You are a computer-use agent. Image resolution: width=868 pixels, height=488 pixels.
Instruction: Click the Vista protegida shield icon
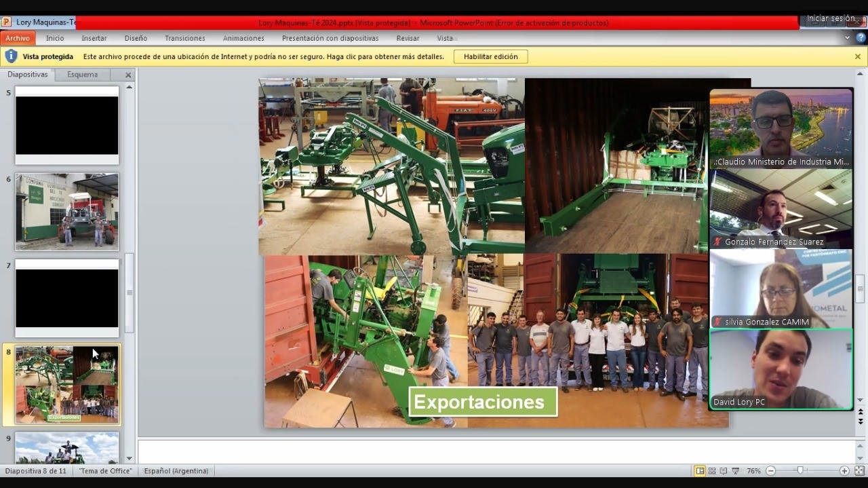click(x=11, y=56)
